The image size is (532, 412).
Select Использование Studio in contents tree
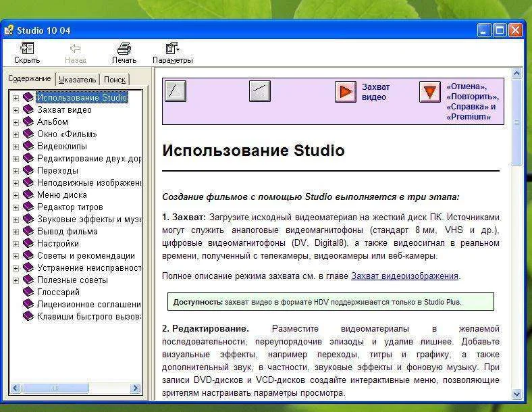[x=82, y=97]
